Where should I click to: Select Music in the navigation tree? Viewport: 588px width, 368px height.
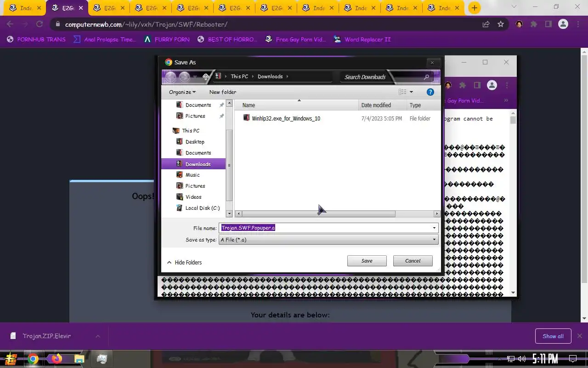tap(192, 175)
